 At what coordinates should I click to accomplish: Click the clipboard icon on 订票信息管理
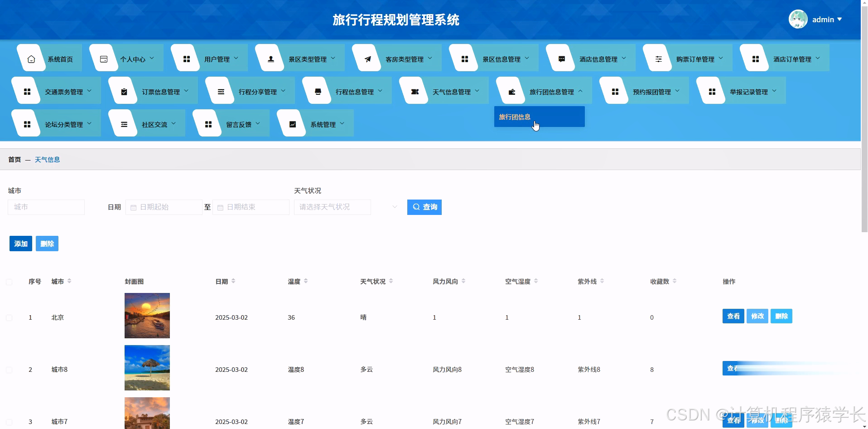coord(125,90)
